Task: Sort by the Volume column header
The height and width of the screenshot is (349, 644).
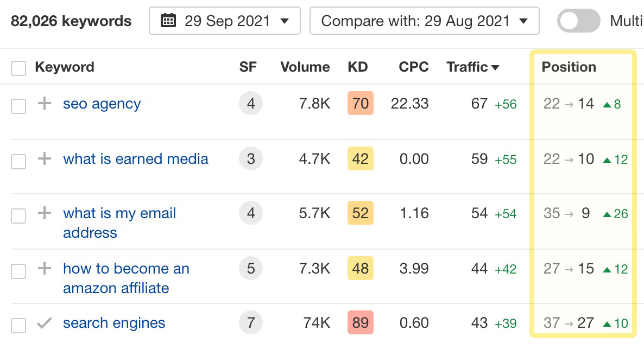Action: tap(305, 67)
